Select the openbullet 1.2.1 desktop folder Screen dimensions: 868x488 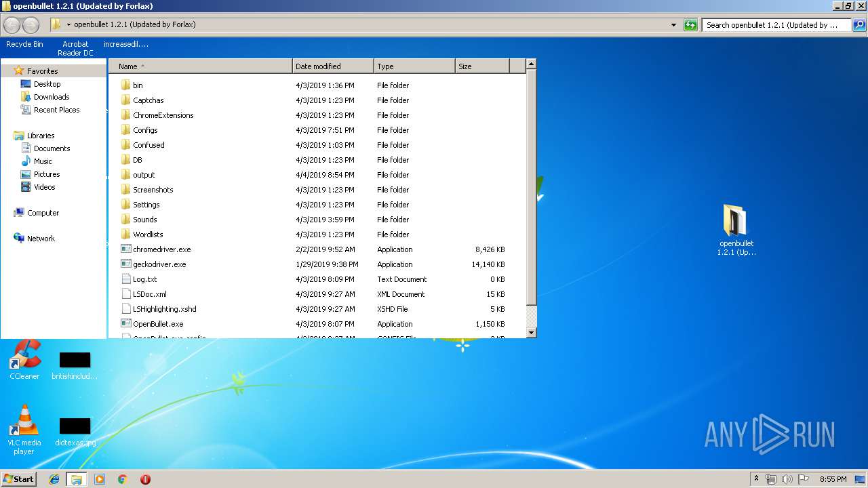click(736, 230)
